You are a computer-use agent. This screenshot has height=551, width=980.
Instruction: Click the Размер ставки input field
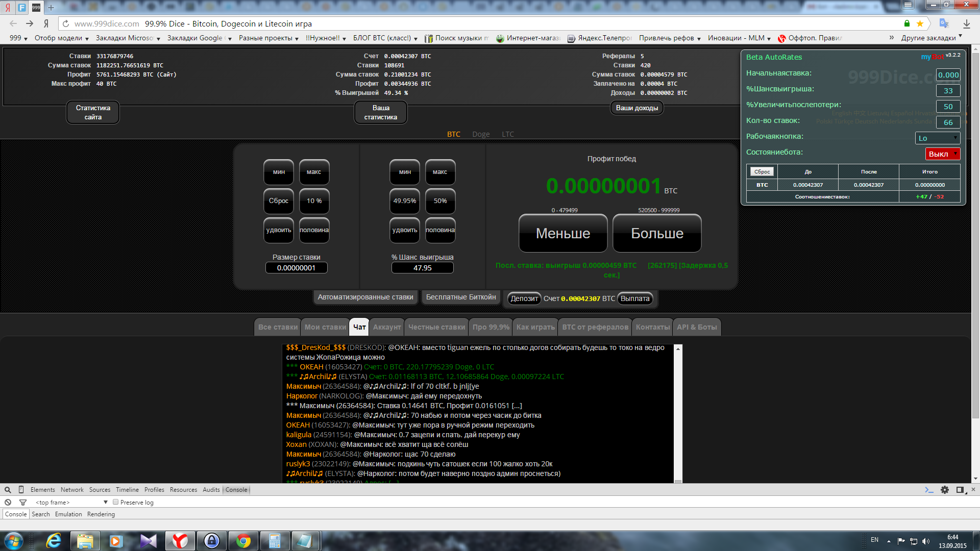point(296,268)
